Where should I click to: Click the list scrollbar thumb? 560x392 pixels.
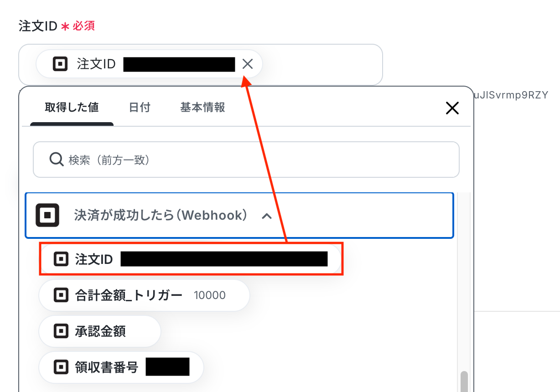coord(464,381)
